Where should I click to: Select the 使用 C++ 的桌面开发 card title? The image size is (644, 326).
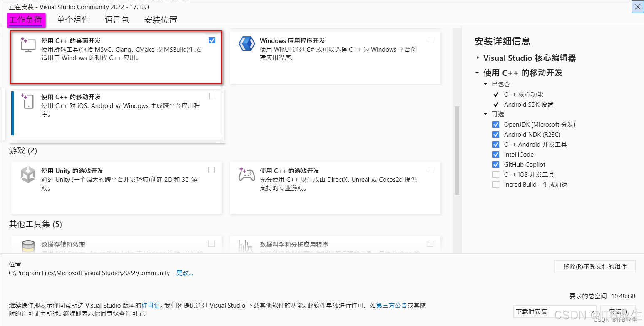click(x=71, y=41)
